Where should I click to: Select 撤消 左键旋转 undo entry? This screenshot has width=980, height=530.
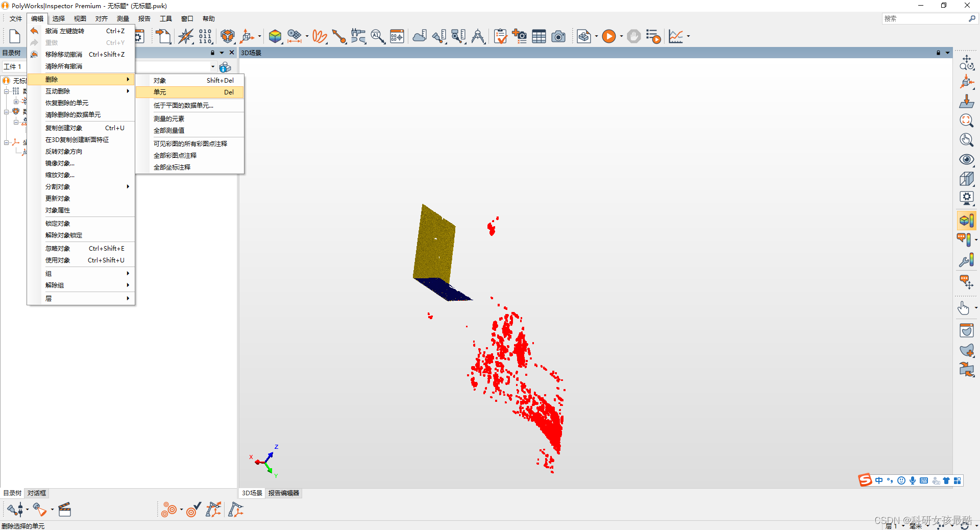[81, 31]
